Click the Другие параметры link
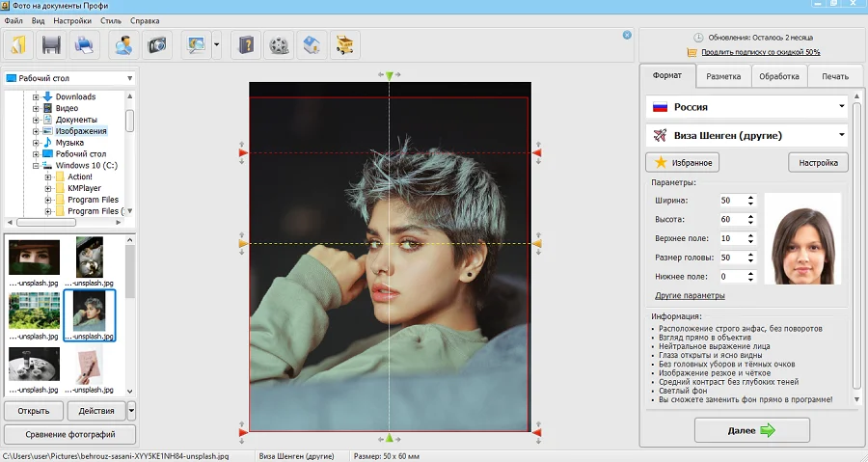 [x=690, y=295]
